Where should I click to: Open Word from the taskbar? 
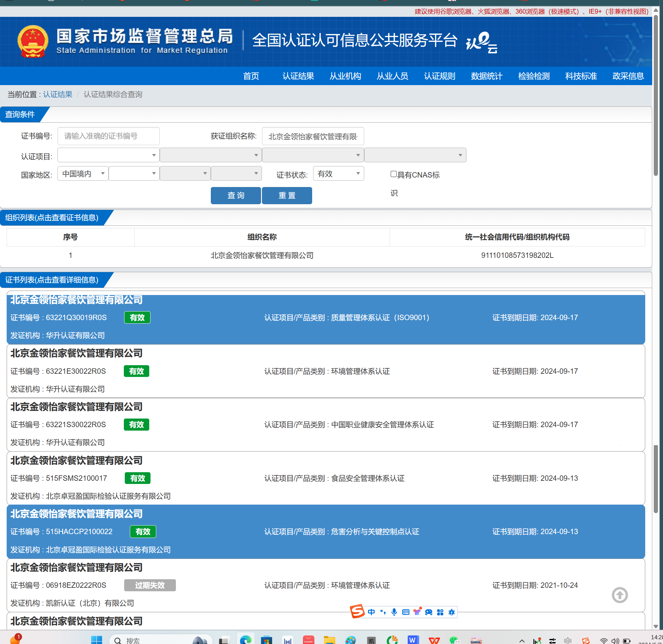point(413,640)
